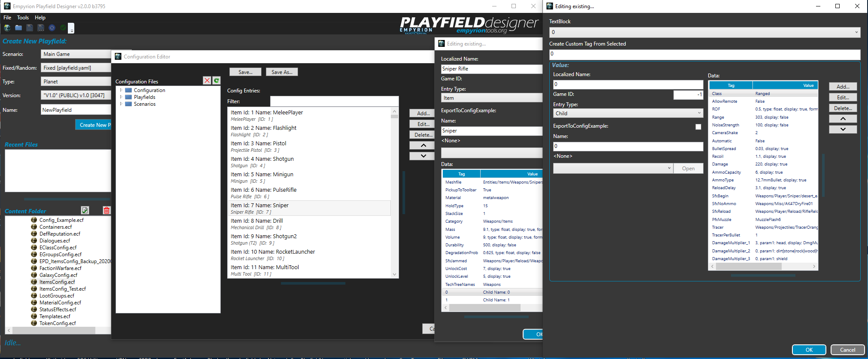Click the Config Entries Filter input field

pos(334,101)
